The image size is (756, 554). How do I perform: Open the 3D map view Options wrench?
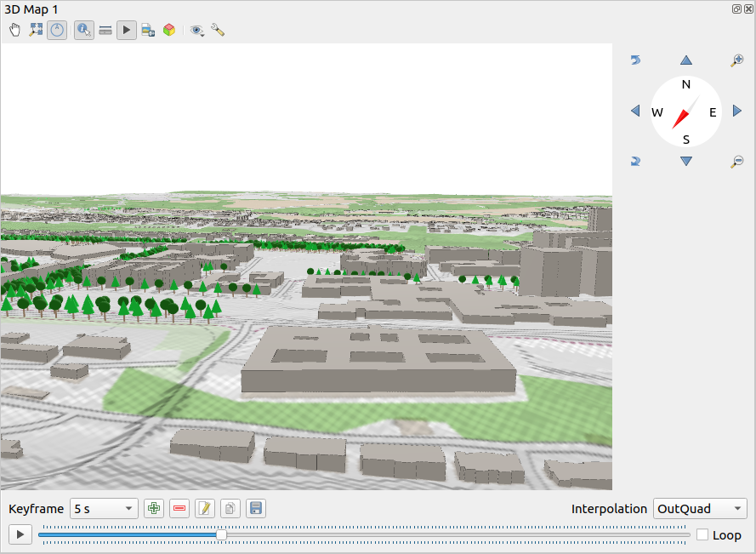point(218,30)
